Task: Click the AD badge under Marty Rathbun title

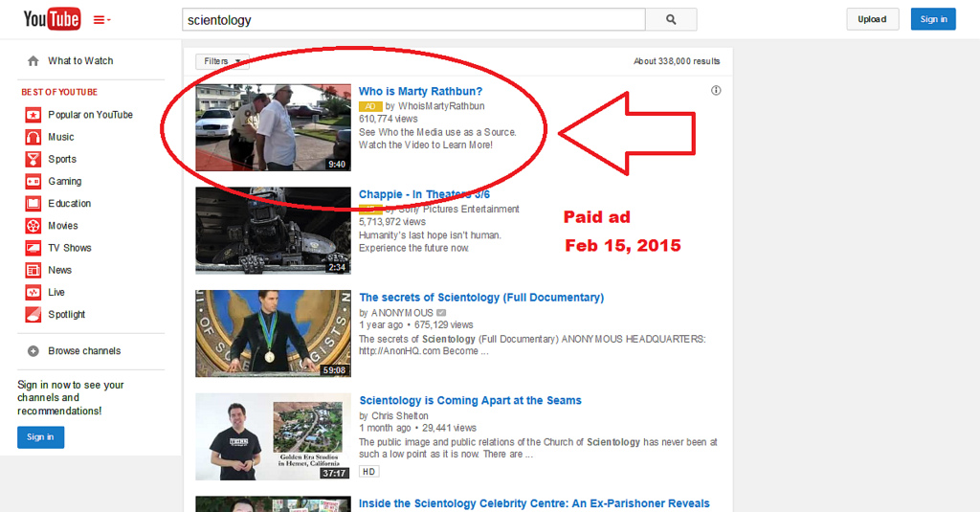Action: [370, 106]
